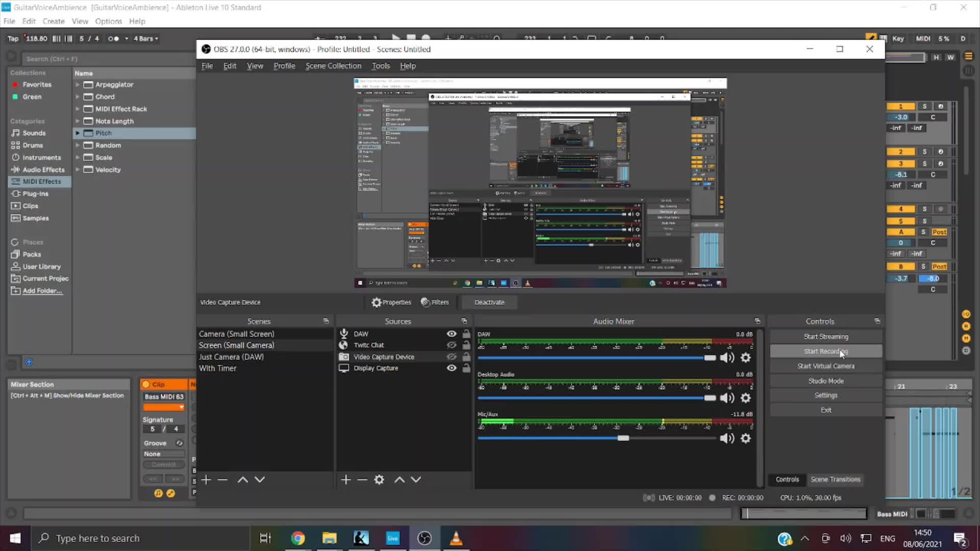Mute the Desktop Audio speaker icon
980x551 pixels.
pyautogui.click(x=727, y=398)
